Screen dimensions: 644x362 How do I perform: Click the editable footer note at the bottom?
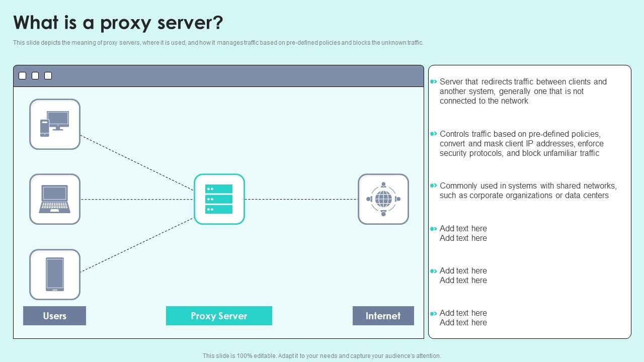pyautogui.click(x=321, y=355)
